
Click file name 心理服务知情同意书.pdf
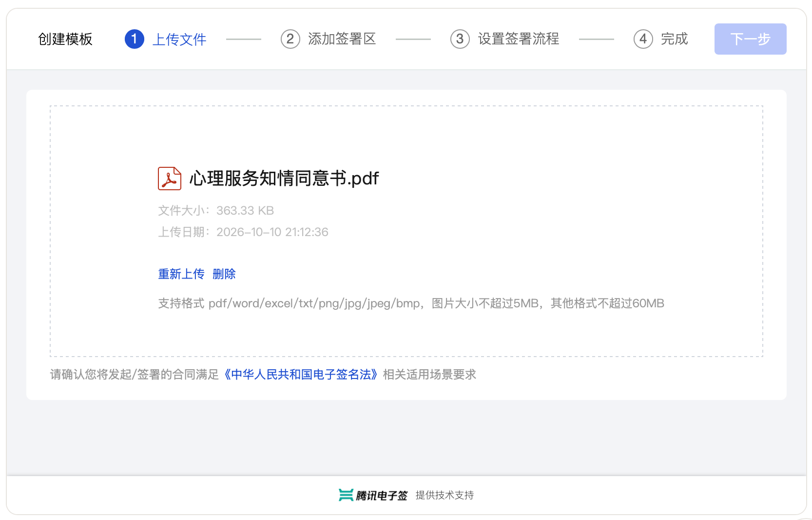(284, 179)
